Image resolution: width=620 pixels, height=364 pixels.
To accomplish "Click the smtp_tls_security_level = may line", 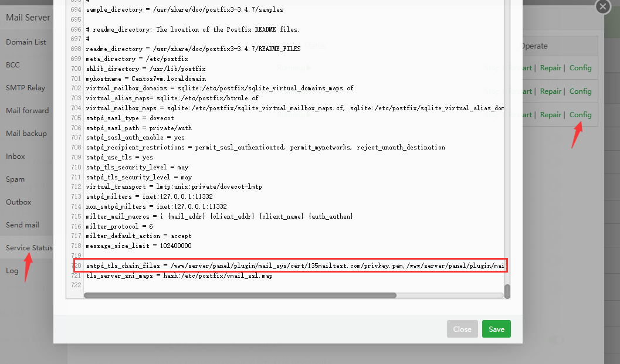I will (x=137, y=167).
